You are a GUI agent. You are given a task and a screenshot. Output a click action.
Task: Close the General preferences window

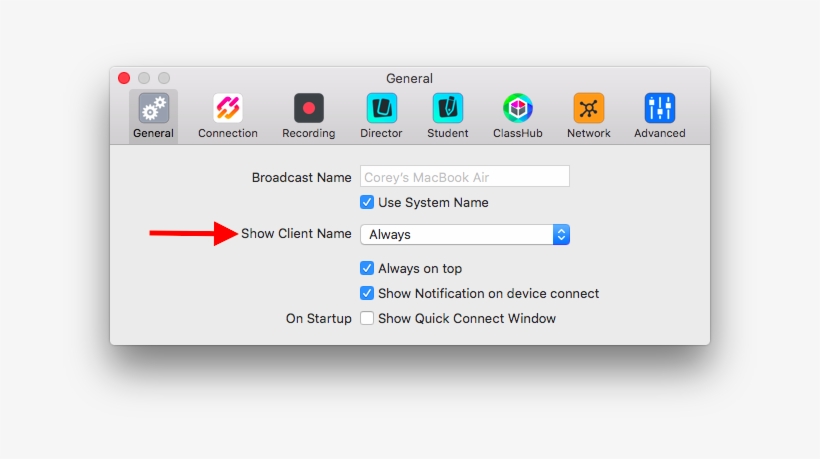(x=124, y=78)
